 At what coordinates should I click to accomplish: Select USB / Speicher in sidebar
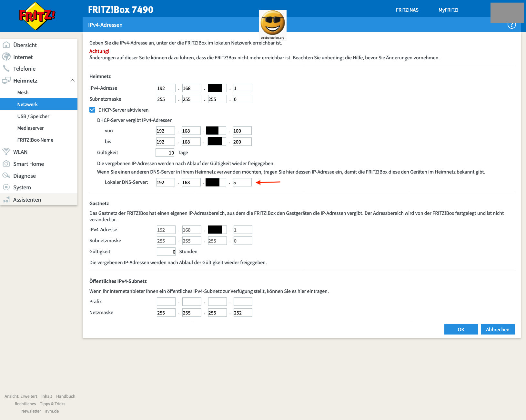33,116
